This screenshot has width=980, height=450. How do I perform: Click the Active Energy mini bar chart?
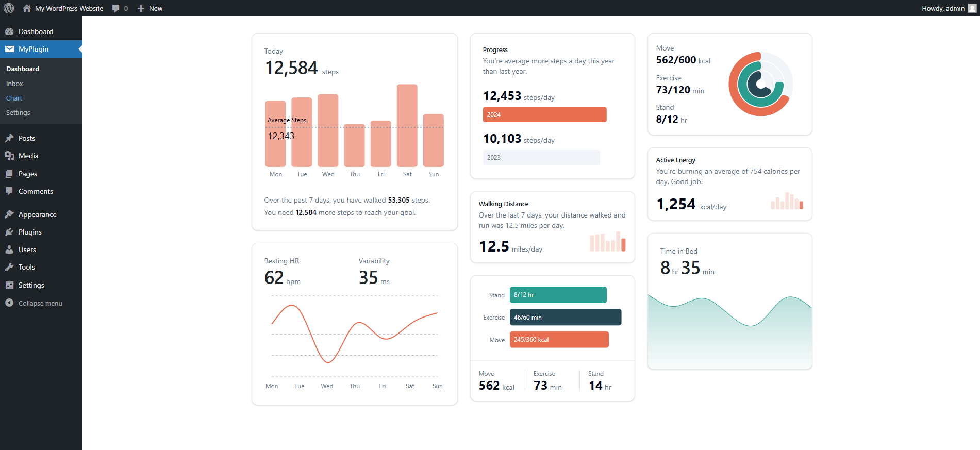[787, 201]
